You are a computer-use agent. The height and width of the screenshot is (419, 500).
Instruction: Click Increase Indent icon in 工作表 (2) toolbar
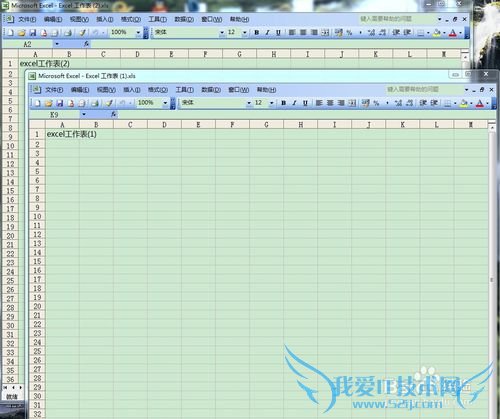coord(407,32)
